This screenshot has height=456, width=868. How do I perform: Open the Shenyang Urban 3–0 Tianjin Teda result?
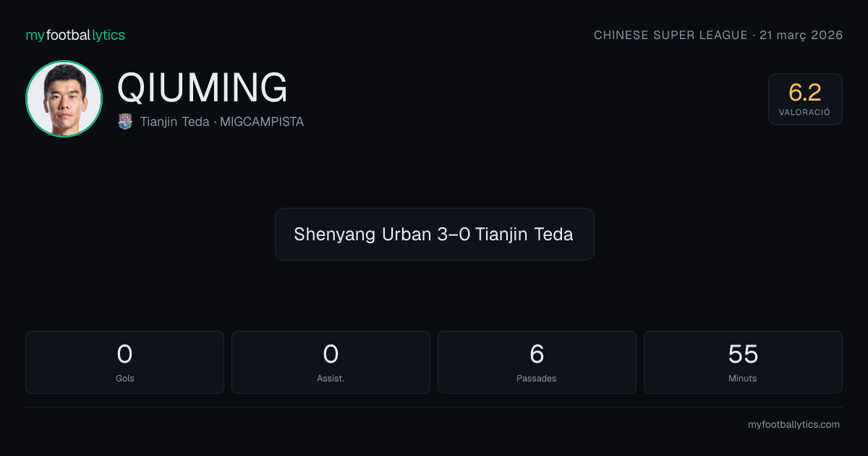pyautogui.click(x=434, y=234)
